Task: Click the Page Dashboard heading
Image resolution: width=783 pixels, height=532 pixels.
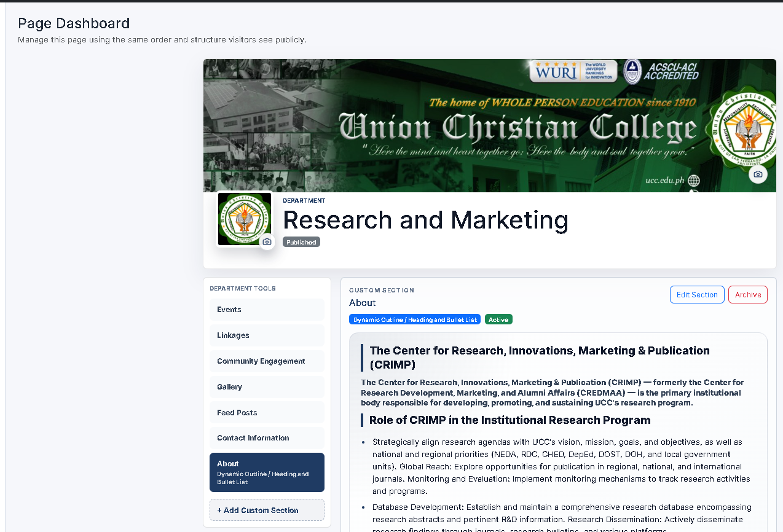Action: 74,23
